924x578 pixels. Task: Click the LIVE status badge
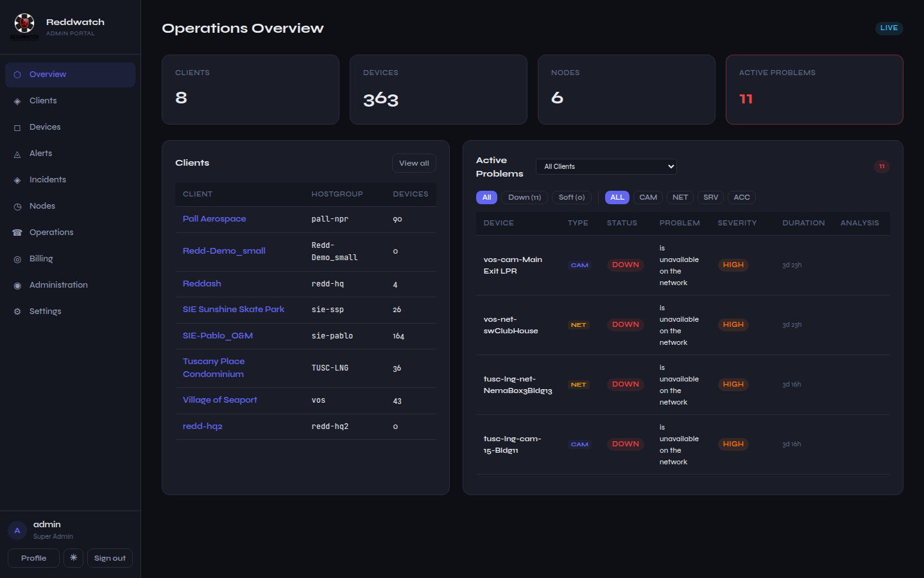tap(889, 28)
